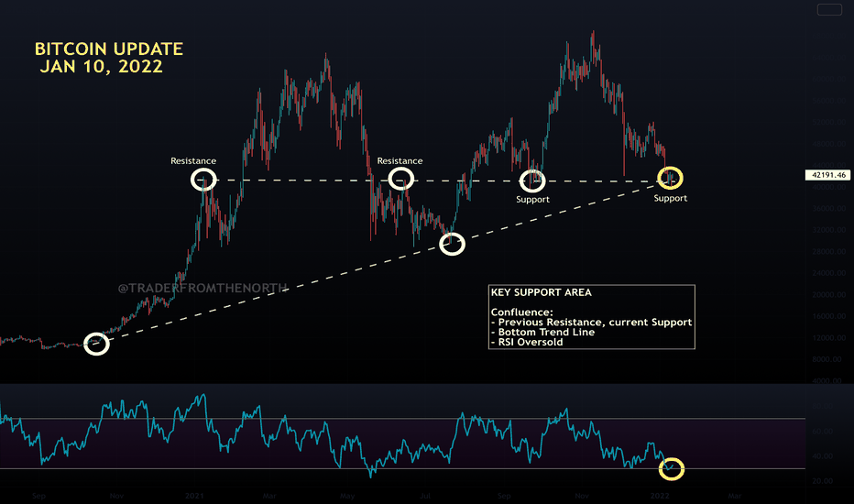Screen dimensions: 854x504
Task: Click the Bottom Trend Line note text
Action: point(543,332)
